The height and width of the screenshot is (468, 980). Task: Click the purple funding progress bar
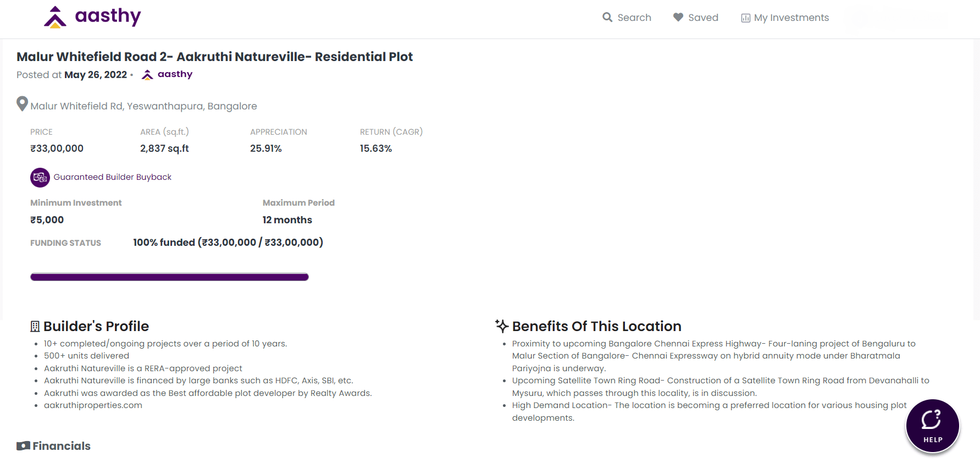pyautogui.click(x=169, y=277)
